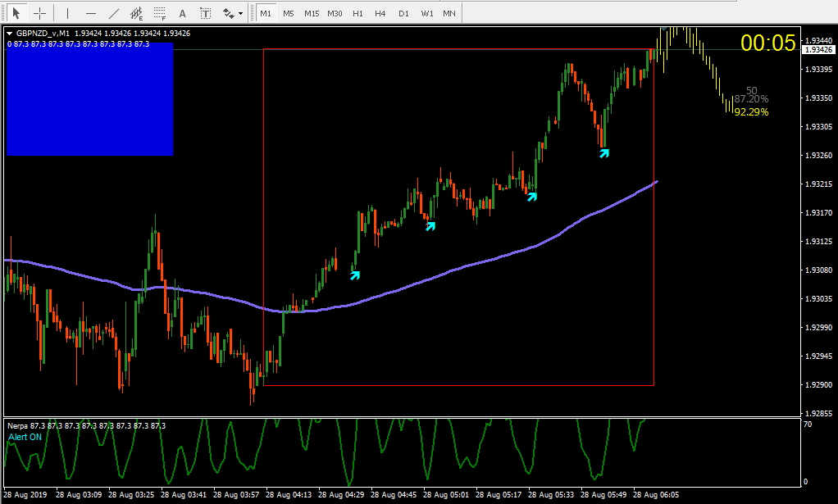Set the D1 daily timeframe
This screenshot has width=838, height=504.
[x=403, y=13]
